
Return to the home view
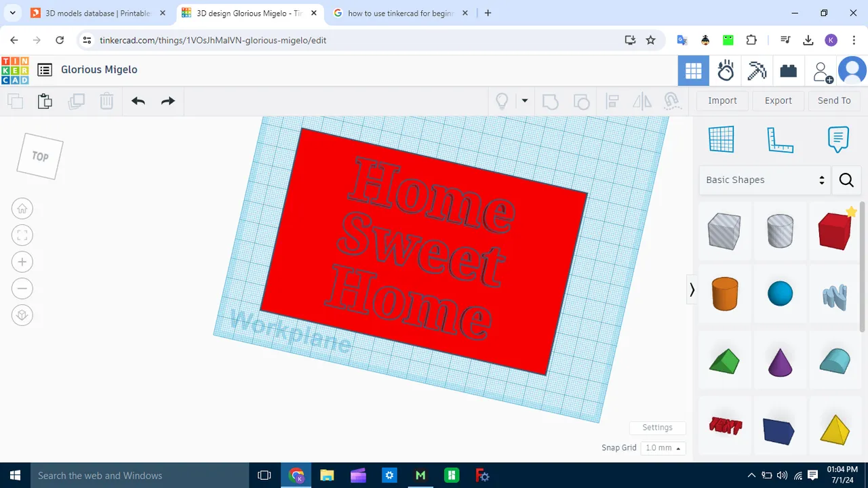tap(22, 209)
